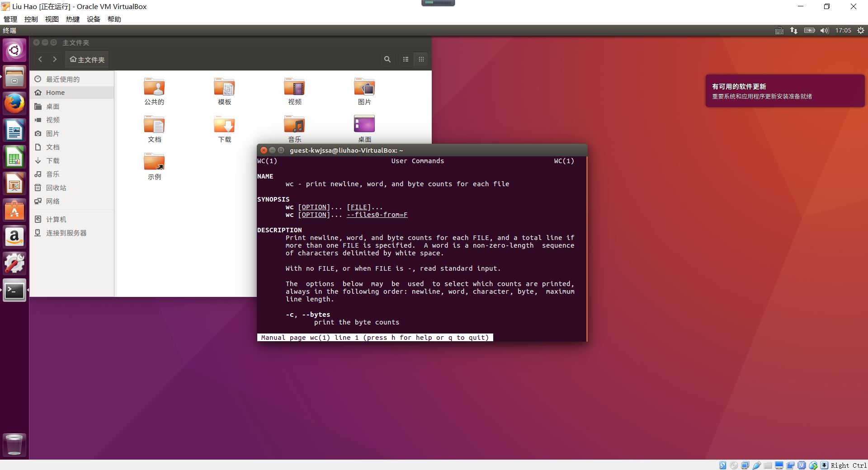Open the 下载 folder icon
The height and width of the screenshot is (470, 868).
224,129
